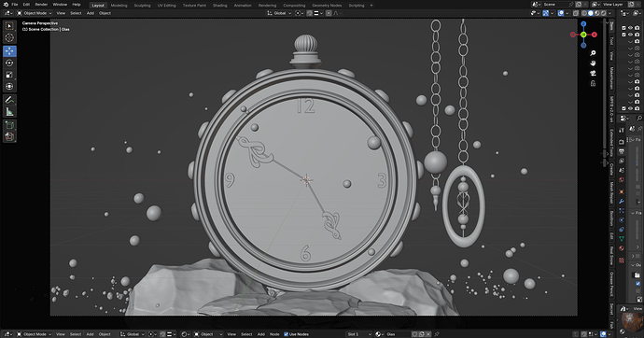Open the green Object Data mesh tab

click(x=622, y=239)
